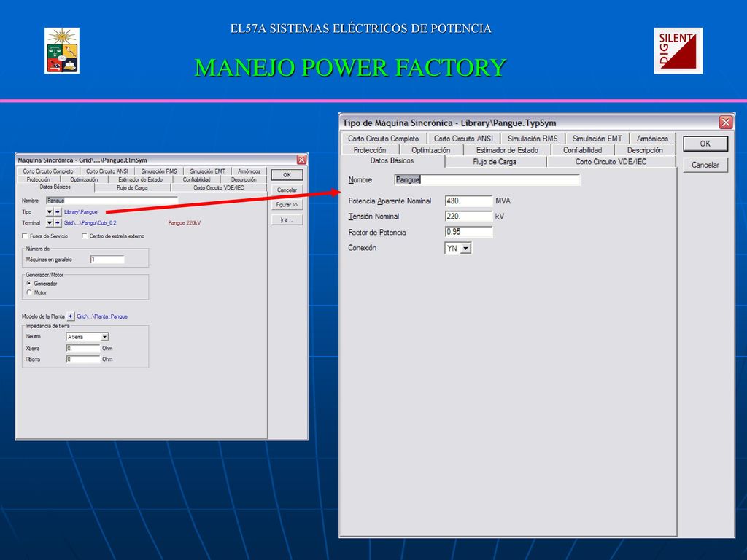Viewport: 747px width, 560px height.
Task: Open Descripción tab in ElmSym dialog
Action: click(x=244, y=179)
